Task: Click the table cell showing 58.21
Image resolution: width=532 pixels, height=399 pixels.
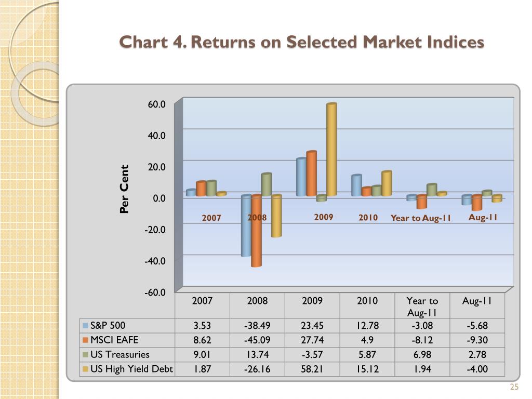Action: (312, 369)
